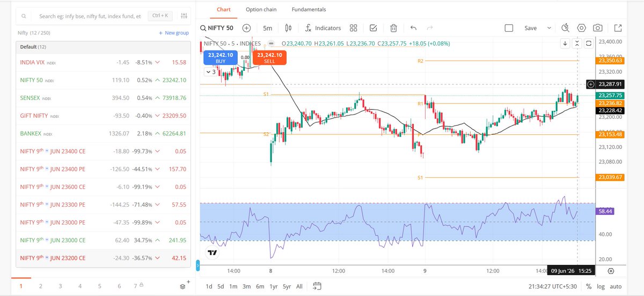Toggle percentage scale mode

tap(589, 286)
